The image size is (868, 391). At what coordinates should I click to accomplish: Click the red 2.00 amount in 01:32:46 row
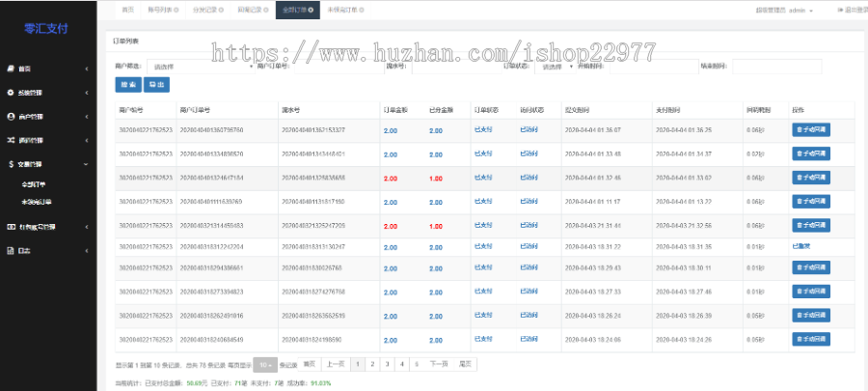coord(391,179)
